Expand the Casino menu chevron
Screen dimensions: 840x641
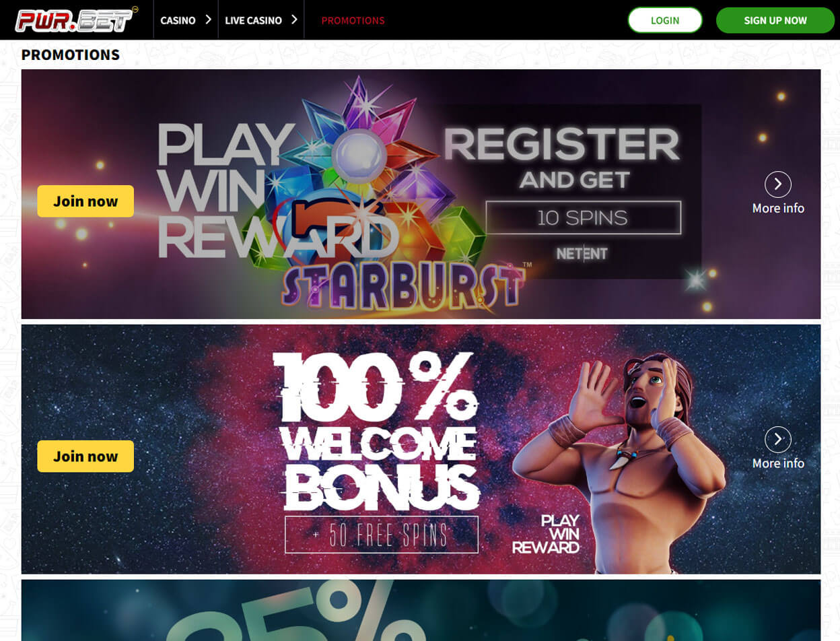tap(208, 20)
